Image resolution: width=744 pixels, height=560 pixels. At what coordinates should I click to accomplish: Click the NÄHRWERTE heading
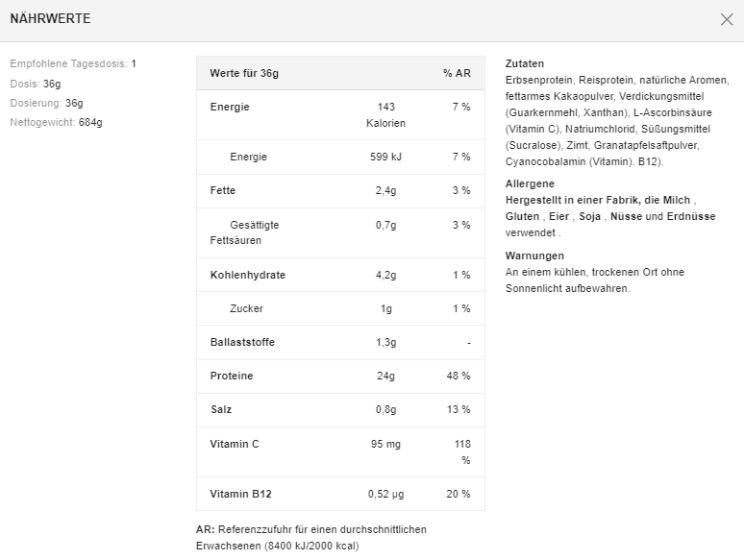51,19
